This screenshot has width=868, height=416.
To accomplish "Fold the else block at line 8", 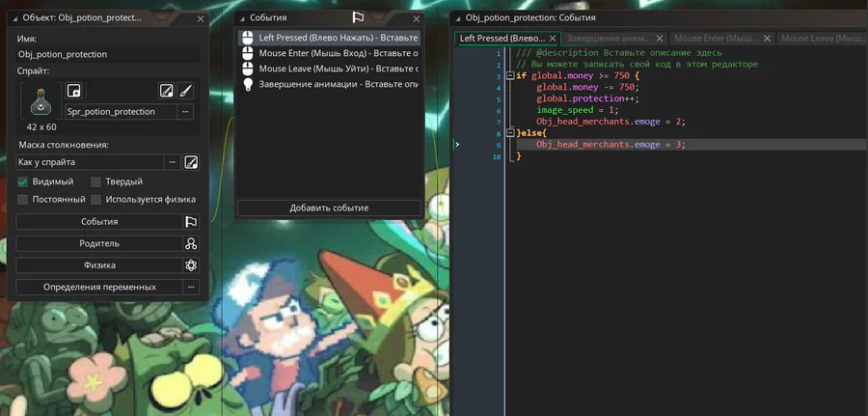I will coord(510,133).
